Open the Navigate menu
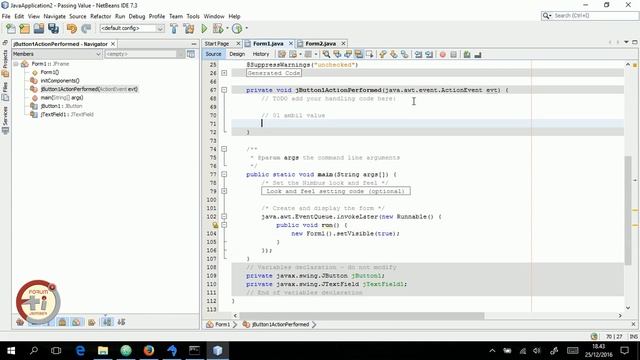This screenshot has width=640, height=360. point(54,16)
